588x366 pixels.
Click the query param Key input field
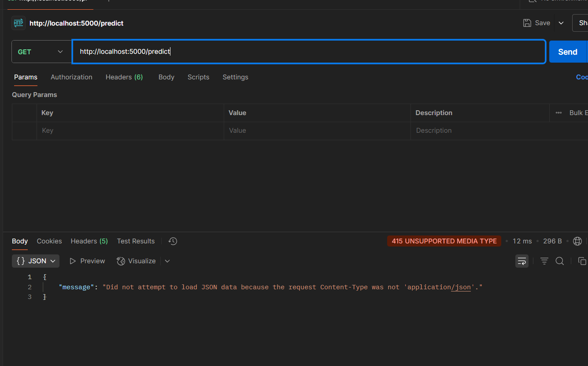coord(130,131)
